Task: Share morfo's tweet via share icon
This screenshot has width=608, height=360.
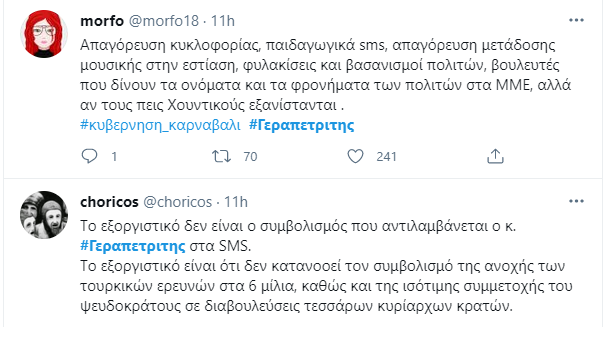Action: [495, 156]
